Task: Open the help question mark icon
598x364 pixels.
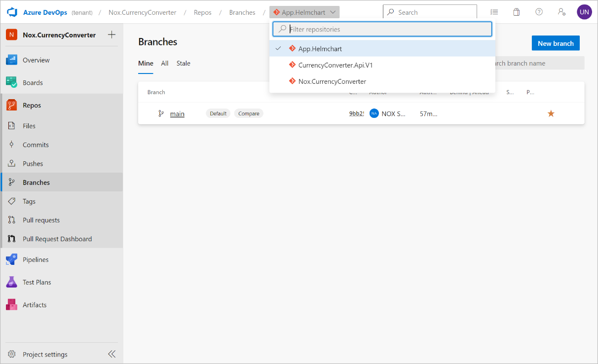Action: click(539, 12)
